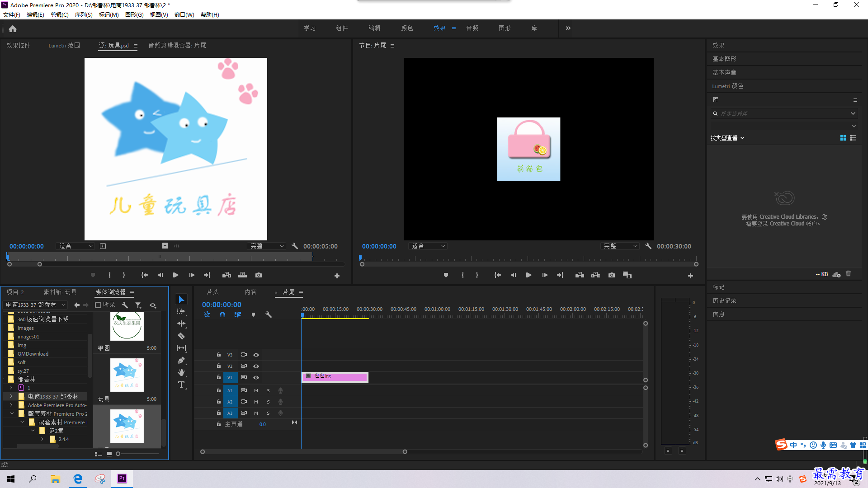Click file type filter funnel icon
This screenshot has width=868, height=488.
[138, 305]
